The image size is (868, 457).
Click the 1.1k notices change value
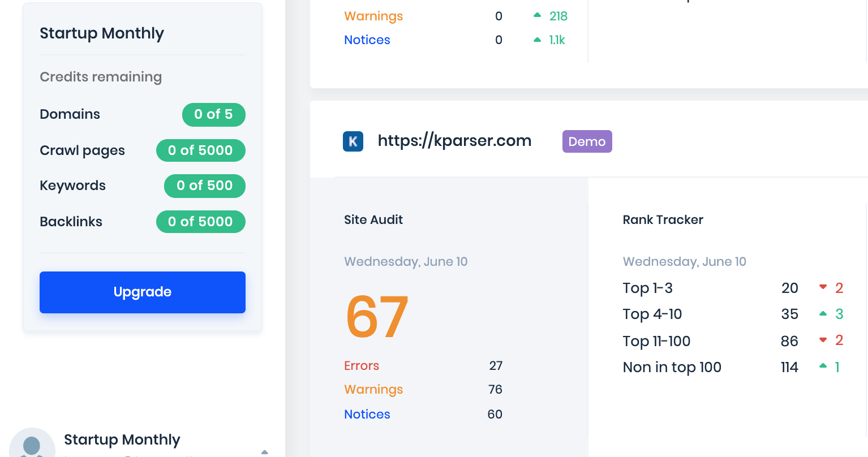pyautogui.click(x=557, y=40)
